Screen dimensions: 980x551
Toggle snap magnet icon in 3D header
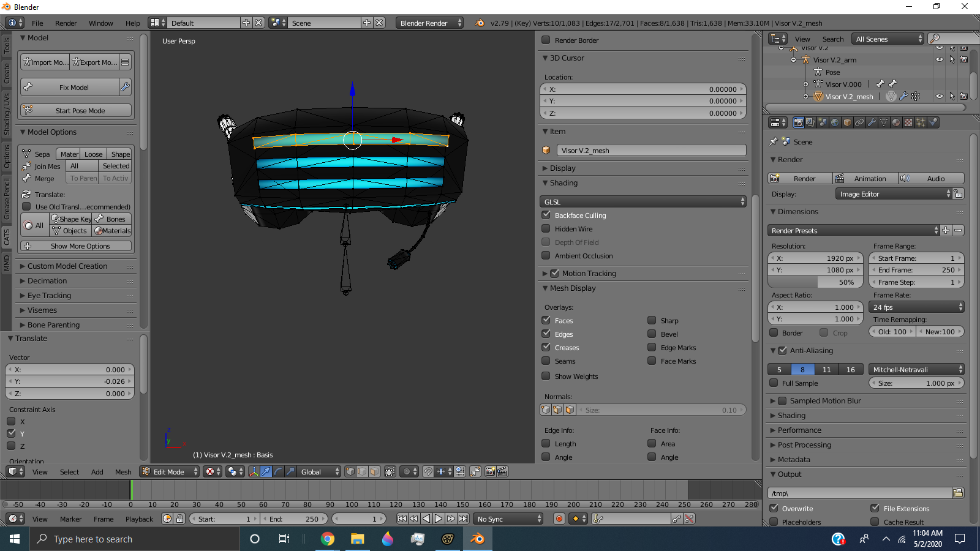coord(428,471)
